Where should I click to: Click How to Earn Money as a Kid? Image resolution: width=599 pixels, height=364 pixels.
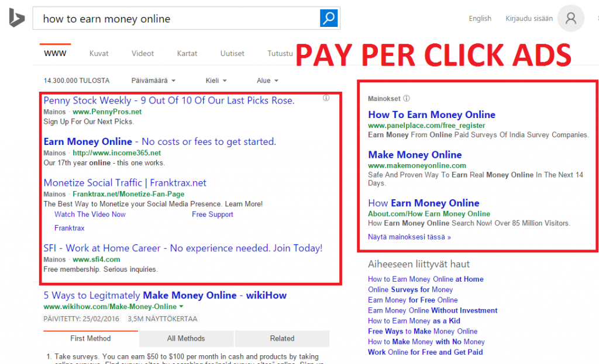(414, 321)
